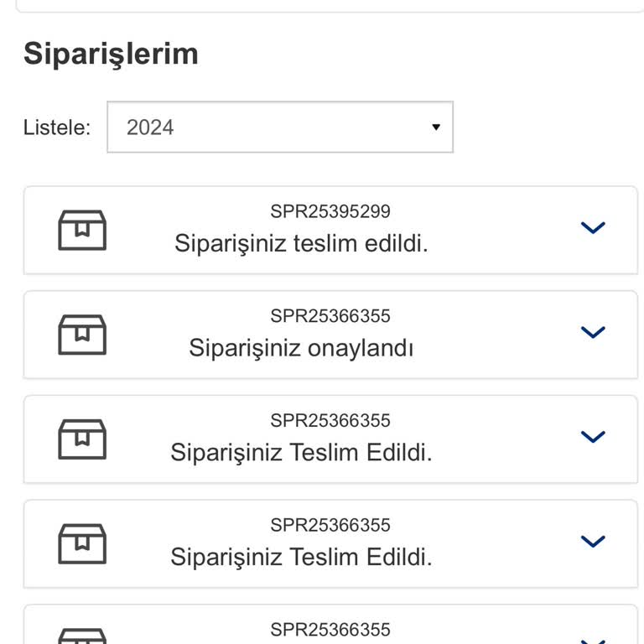
Task: Click the "Siparişlerim" heading
Action: [111, 54]
